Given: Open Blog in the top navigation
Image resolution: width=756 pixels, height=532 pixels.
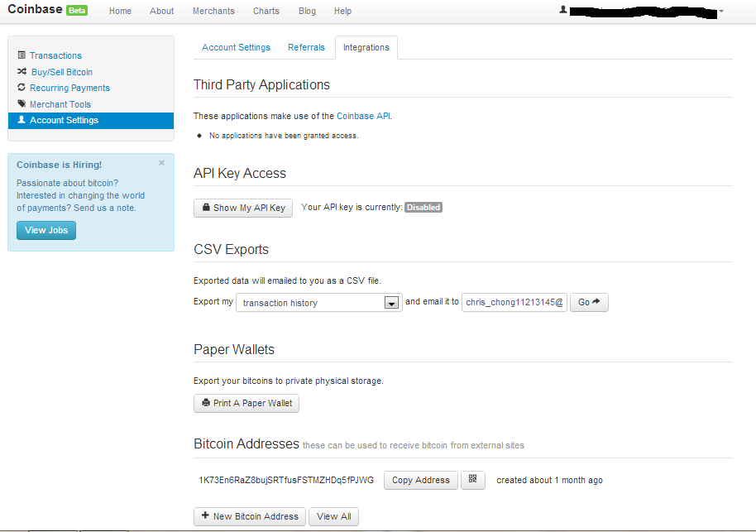Looking at the screenshot, I should coord(307,11).
